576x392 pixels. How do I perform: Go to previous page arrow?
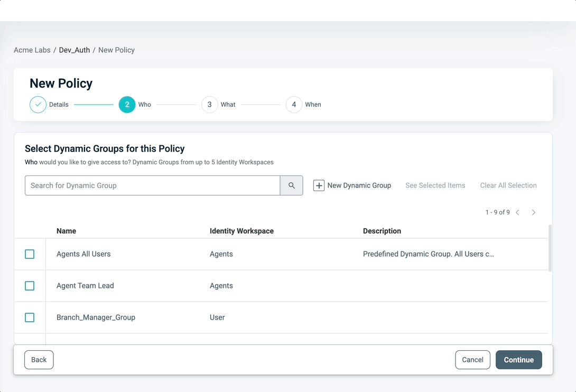[517, 212]
